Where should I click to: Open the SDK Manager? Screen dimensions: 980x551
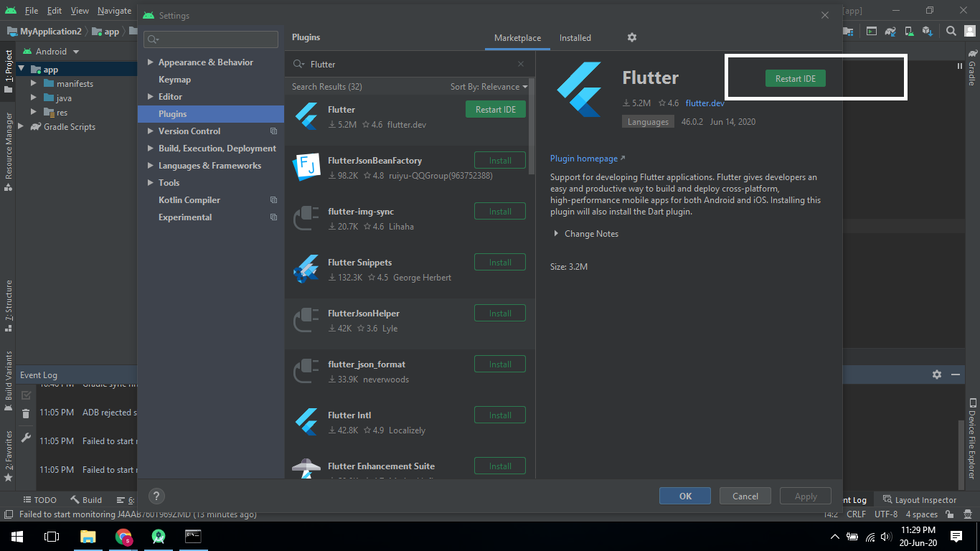tap(928, 31)
